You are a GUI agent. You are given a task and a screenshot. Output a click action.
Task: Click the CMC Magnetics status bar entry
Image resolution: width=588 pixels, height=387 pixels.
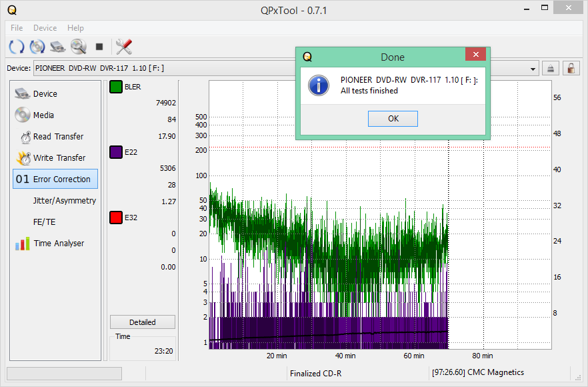[478, 372]
